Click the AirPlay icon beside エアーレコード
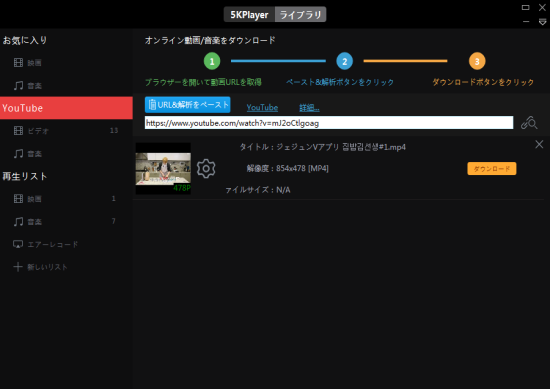This screenshot has width=550, height=389. click(18, 244)
